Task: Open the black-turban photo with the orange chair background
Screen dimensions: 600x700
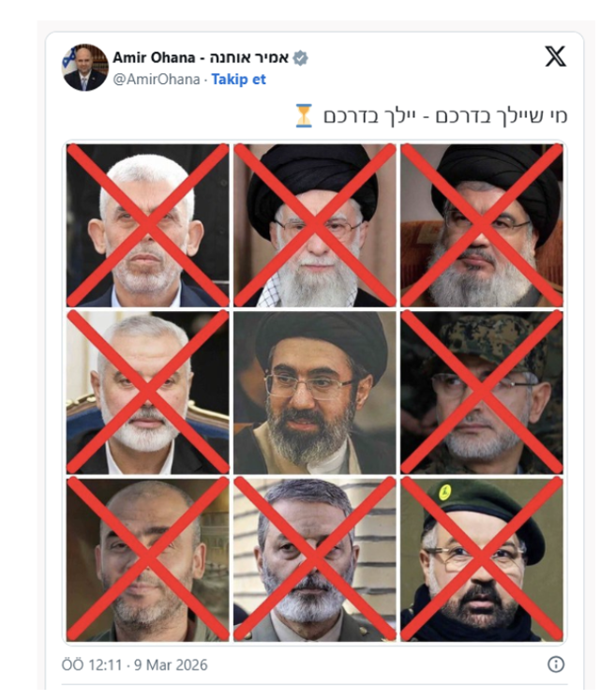Action: 482,225
